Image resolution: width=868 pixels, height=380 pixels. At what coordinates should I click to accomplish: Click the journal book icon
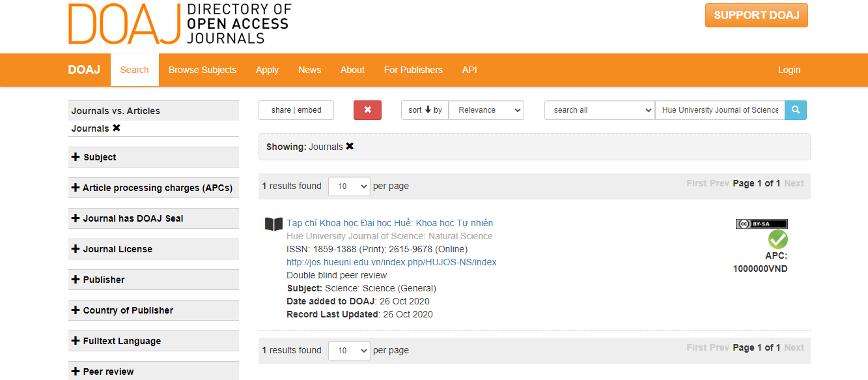coord(273,224)
